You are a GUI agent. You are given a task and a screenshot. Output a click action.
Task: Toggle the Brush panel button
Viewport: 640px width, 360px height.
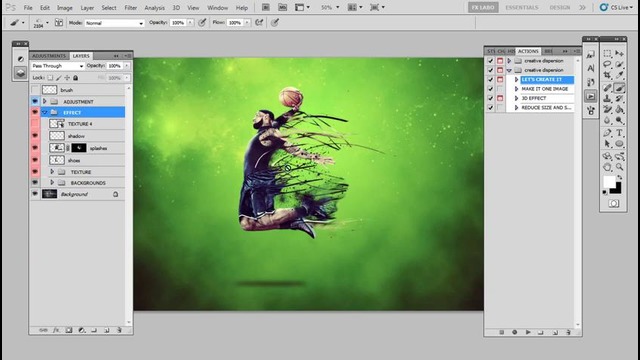click(x=59, y=23)
